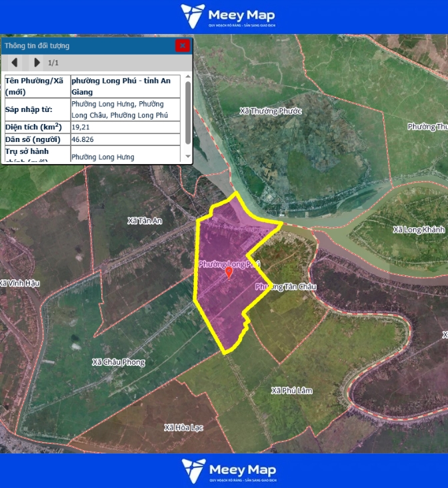Viewport: 448px width, 488px height.
Task: Close the Thông tin đối tượng panel
Action: (x=182, y=45)
